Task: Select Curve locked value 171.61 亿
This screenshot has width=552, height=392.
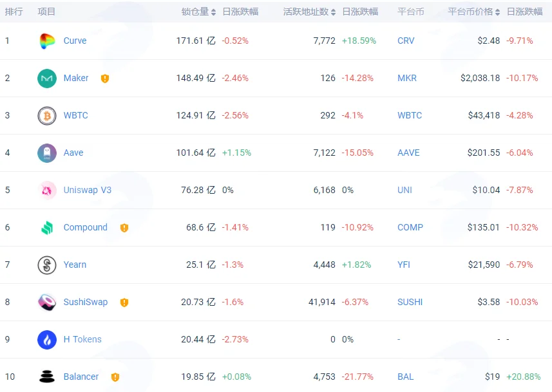Action: tap(196, 41)
